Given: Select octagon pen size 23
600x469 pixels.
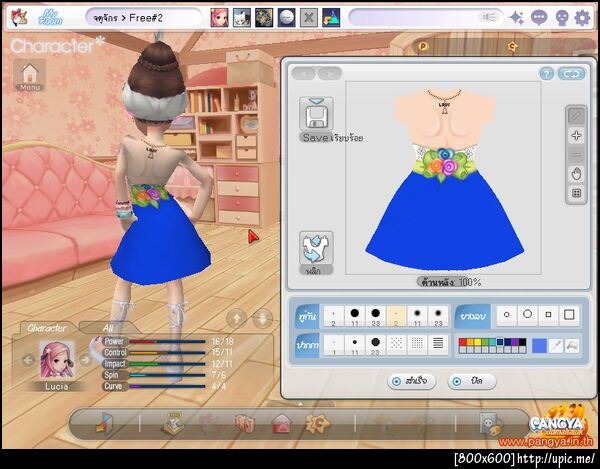Looking at the screenshot, I should click(376, 345).
